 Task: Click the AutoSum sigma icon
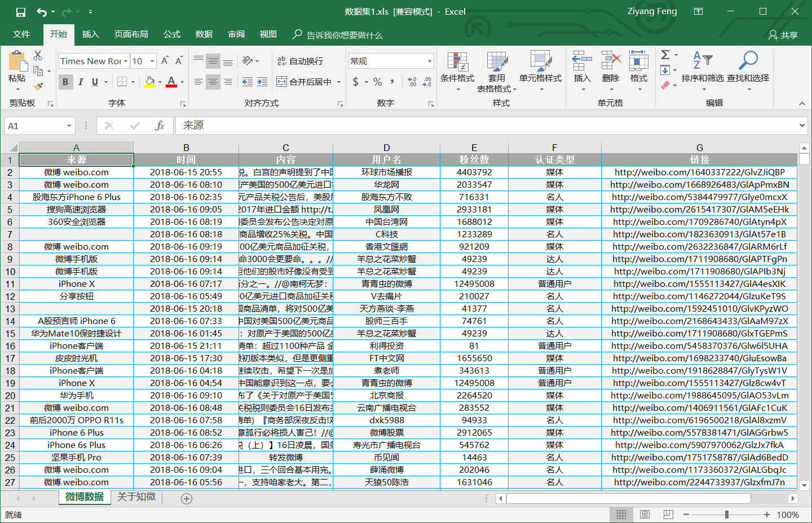665,55
